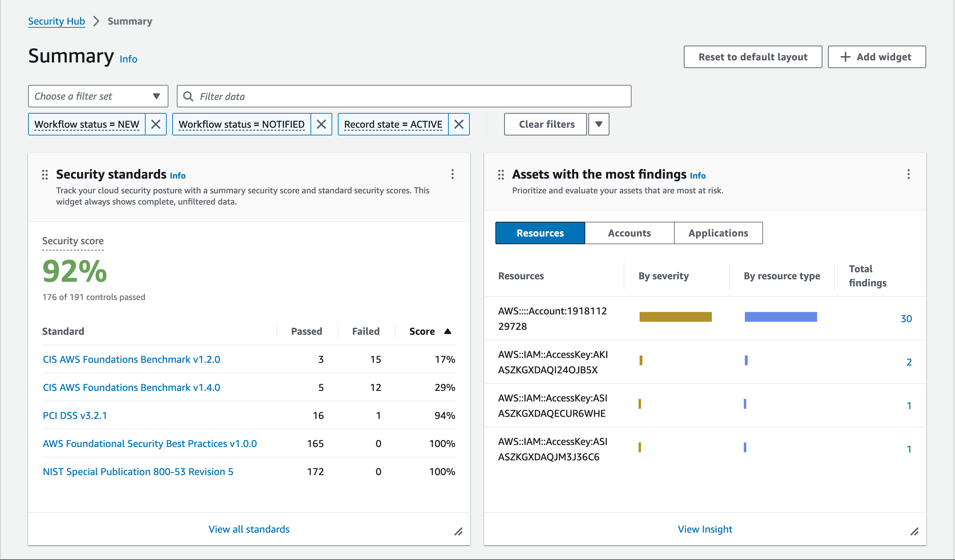Screen dimensions: 955x560
Task: Remove the Workflow status = NOTIFIED filter
Action: click(x=321, y=124)
